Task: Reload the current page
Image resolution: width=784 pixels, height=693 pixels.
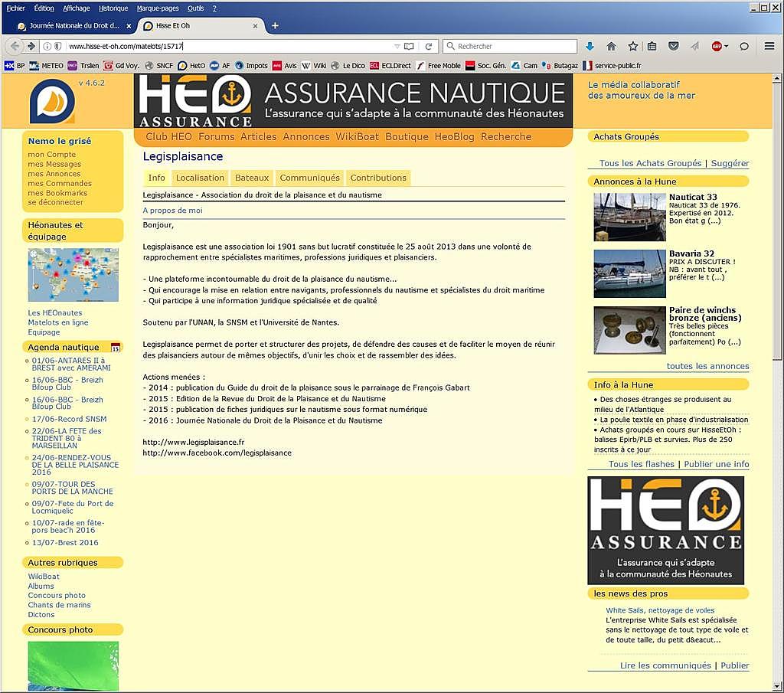Action: [x=429, y=46]
